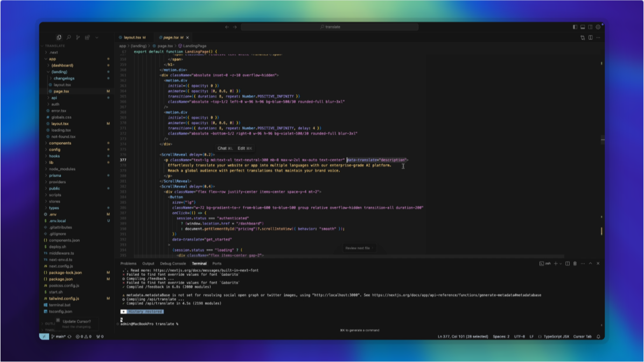Screen dimensions: 644x362
Task: Open error.tsx file in explorer
Action: (x=59, y=111)
